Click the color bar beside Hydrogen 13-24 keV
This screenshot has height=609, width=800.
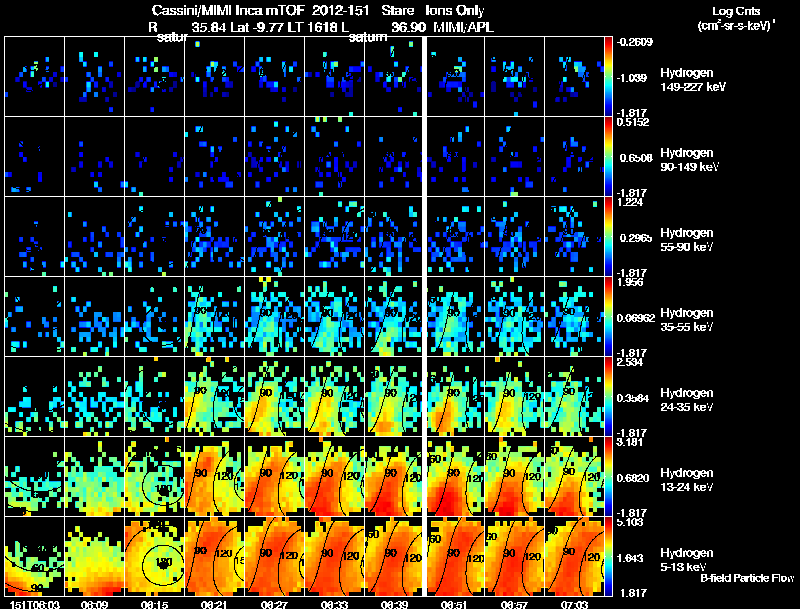pyautogui.click(x=608, y=477)
